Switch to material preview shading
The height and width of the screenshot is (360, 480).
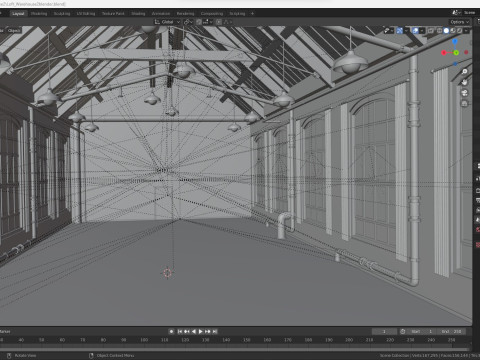point(453,31)
